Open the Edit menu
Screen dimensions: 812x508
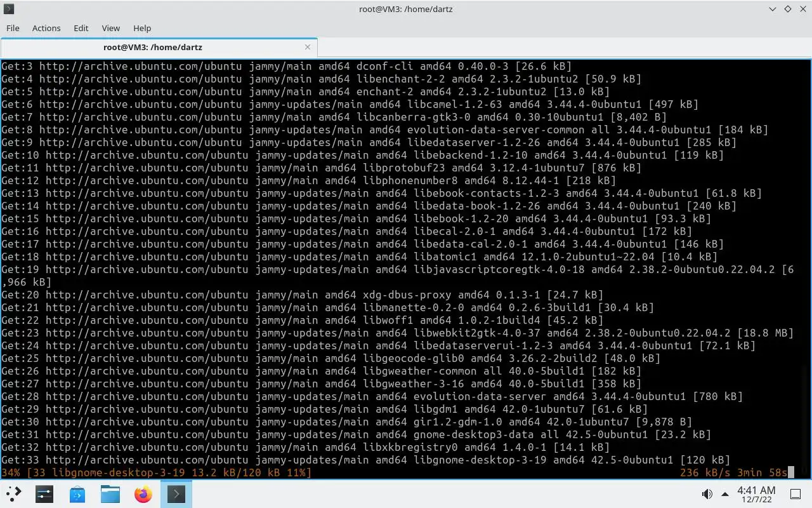point(81,28)
